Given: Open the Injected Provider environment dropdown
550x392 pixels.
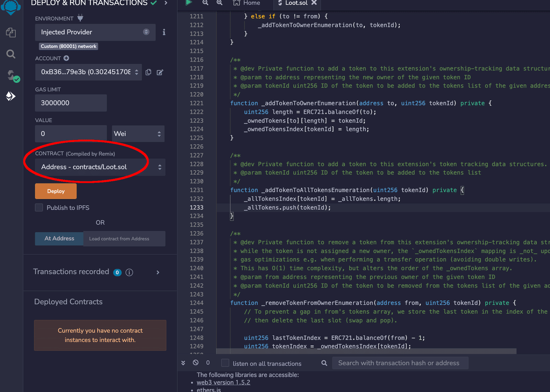Looking at the screenshot, I should (95, 32).
